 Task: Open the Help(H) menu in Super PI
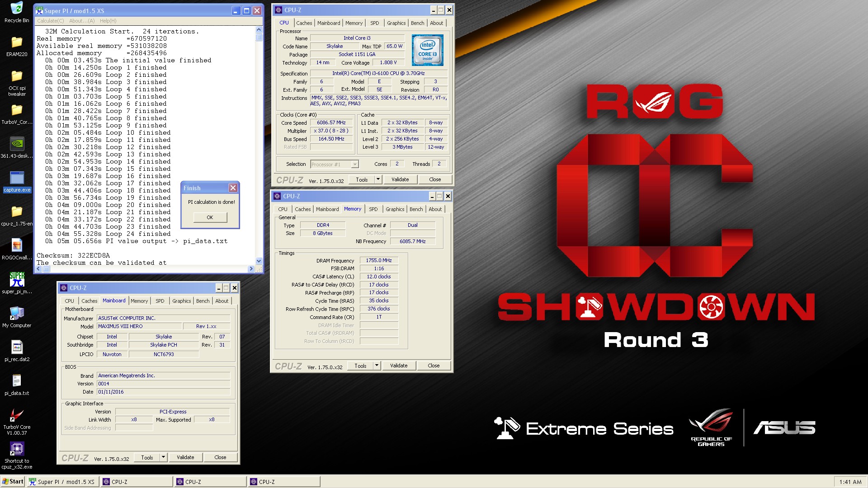coord(108,21)
